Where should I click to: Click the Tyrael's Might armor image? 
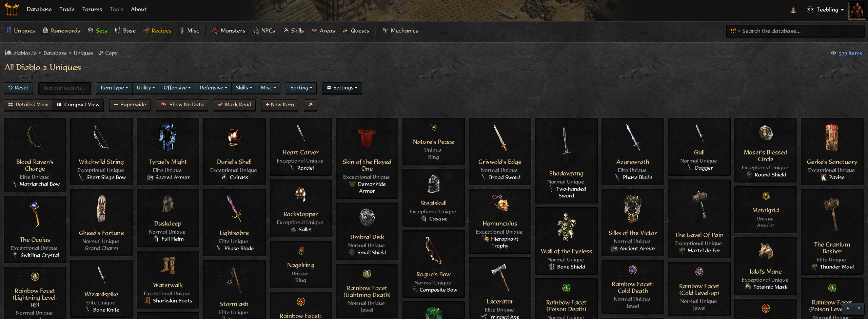[x=168, y=137]
